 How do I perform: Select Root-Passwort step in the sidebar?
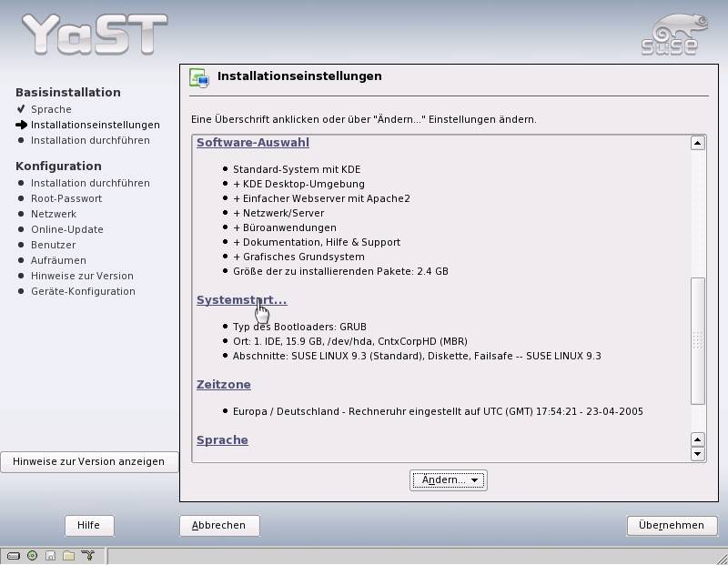66,198
